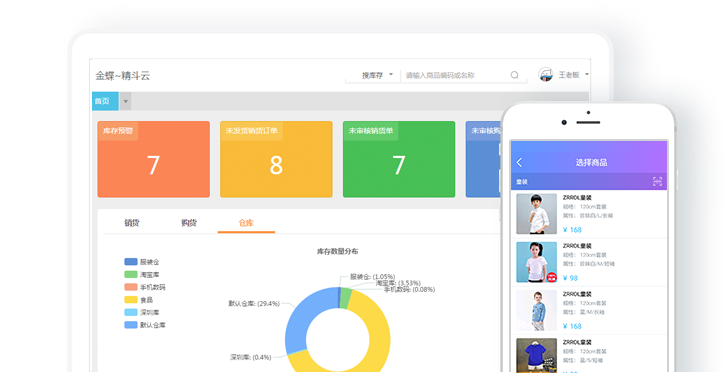728x373 pixels.
Task: Click the 默认仓库: (29.4%) chart label
Action: tap(254, 303)
